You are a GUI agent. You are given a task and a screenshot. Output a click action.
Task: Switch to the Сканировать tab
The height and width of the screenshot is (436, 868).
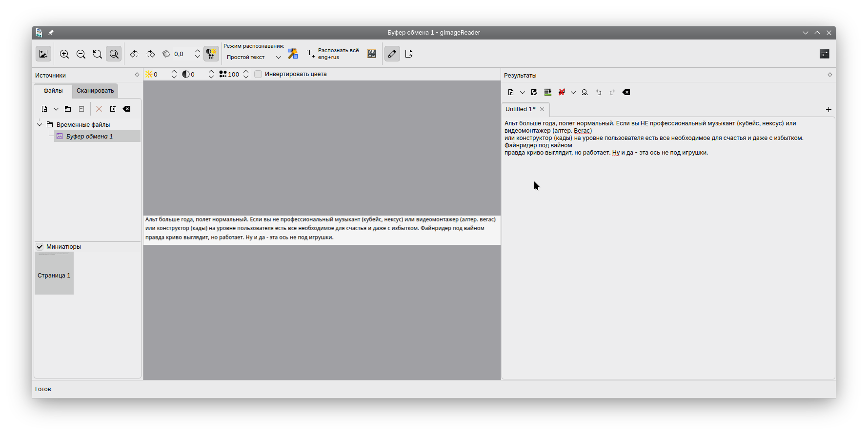click(x=95, y=91)
